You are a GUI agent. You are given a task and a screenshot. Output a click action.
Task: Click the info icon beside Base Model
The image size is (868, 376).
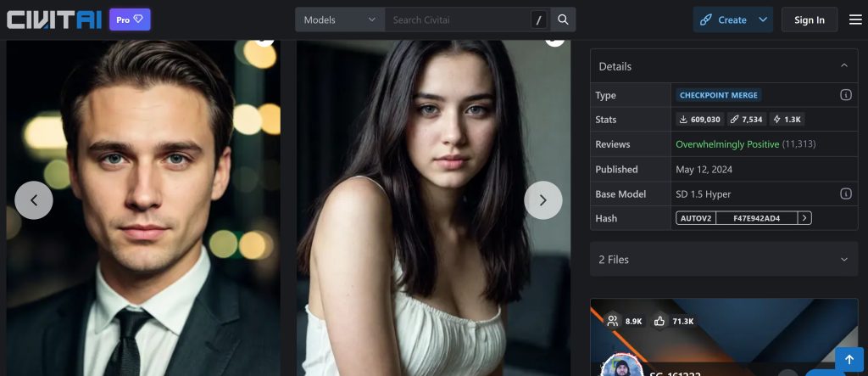pos(845,194)
